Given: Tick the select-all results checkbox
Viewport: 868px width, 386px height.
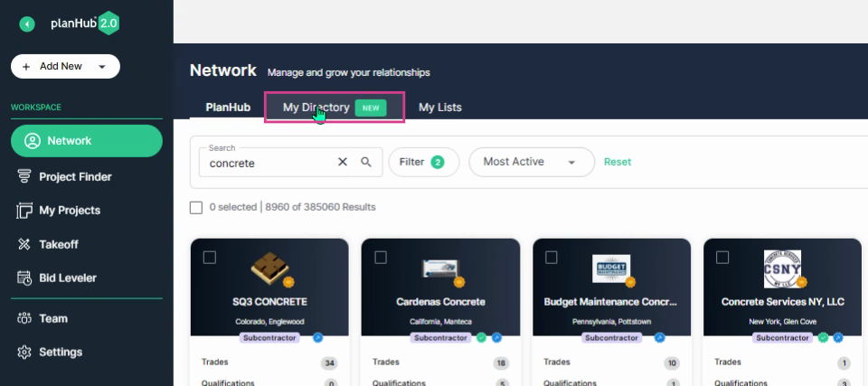Looking at the screenshot, I should [196, 208].
